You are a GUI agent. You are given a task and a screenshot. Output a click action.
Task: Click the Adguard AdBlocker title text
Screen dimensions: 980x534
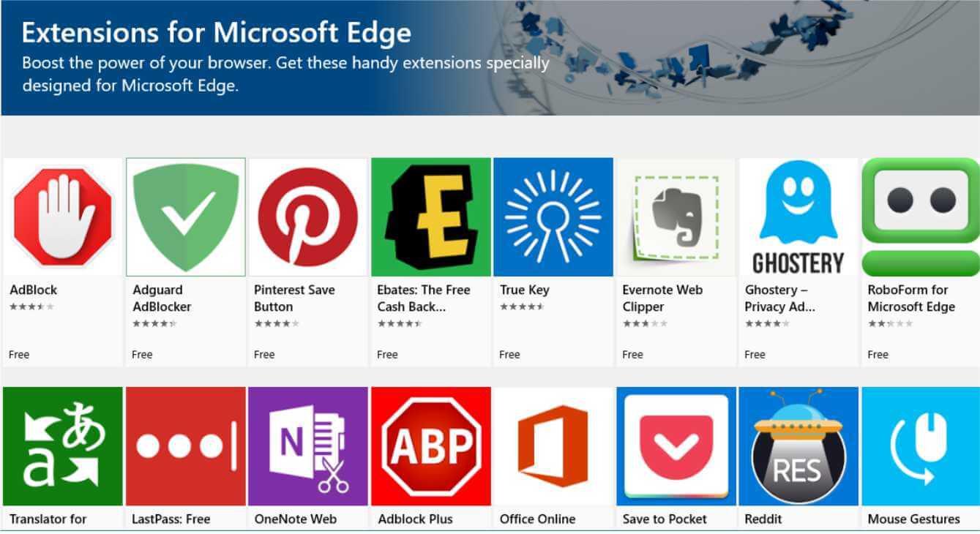[x=162, y=298]
